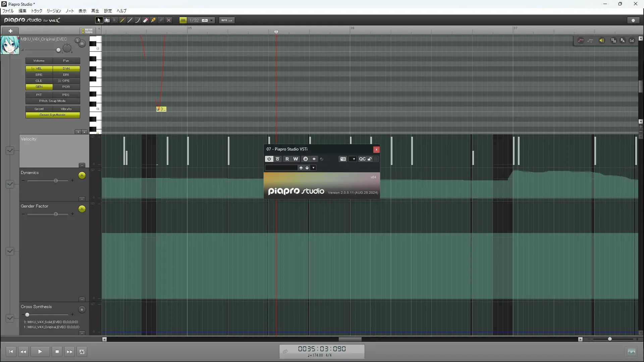Toggle the grid snap button
Viewport: 644px width, 362px height.
tap(183, 20)
